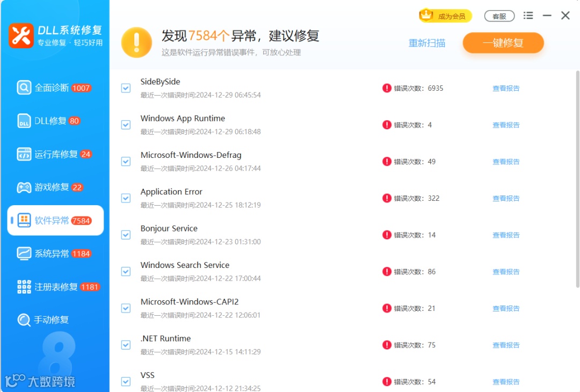This screenshot has width=580, height=392.
Task: Click the red alert icon for SideBySide
Action: coord(387,88)
